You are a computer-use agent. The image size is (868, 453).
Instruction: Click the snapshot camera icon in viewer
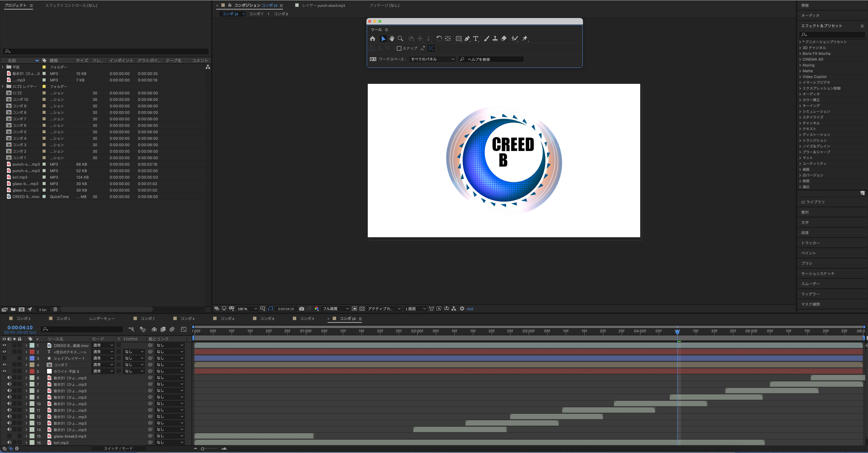coord(302,309)
